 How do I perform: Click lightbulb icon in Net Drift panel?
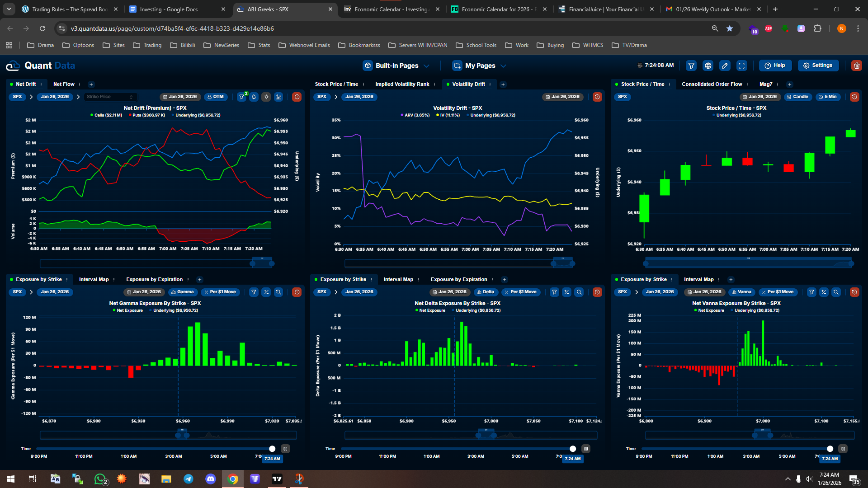click(266, 97)
